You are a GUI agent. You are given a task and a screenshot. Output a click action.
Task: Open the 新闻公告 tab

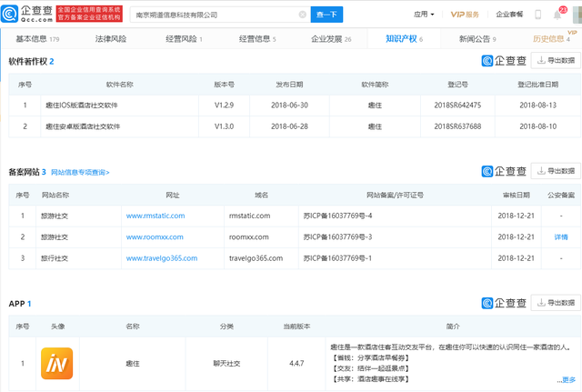point(477,39)
